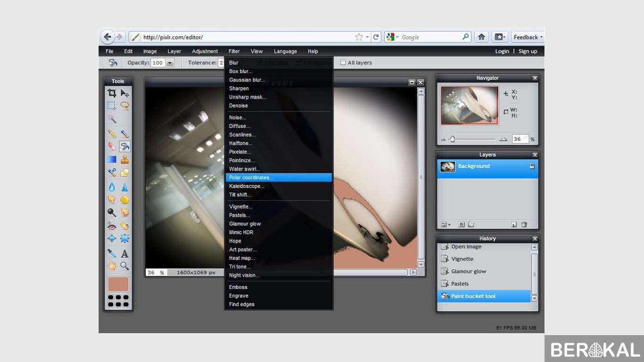Open the bookmarks dropdown button

[x=500, y=37]
